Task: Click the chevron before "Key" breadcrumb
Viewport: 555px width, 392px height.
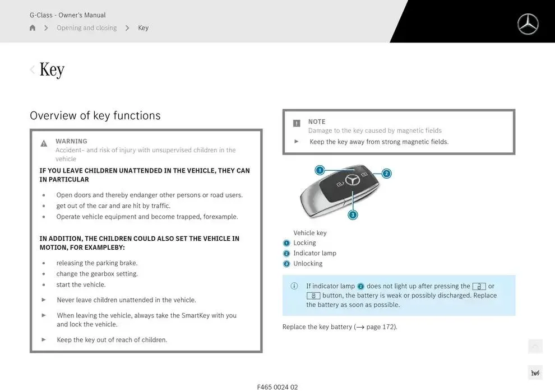Action: click(127, 28)
